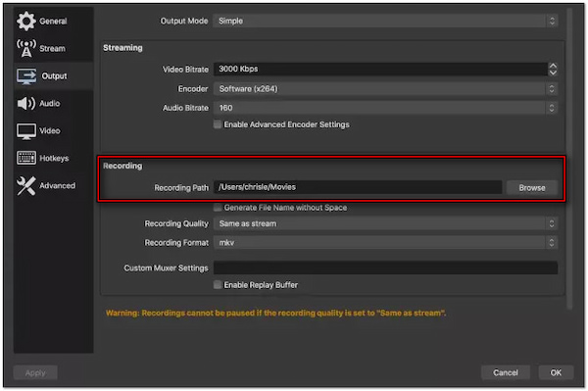
Task: Enable Advanced Encoder Settings checkbox
Action: click(x=218, y=124)
